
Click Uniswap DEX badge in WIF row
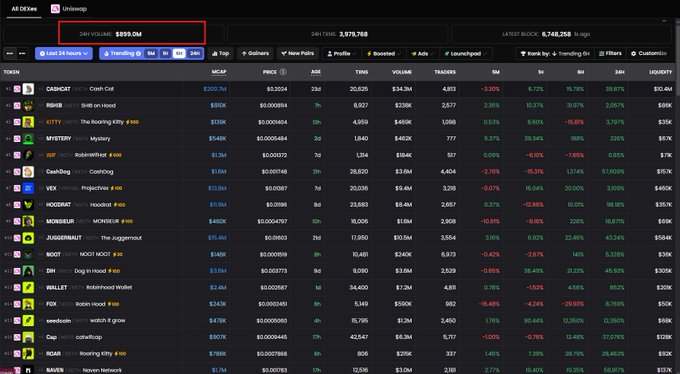tap(17, 155)
